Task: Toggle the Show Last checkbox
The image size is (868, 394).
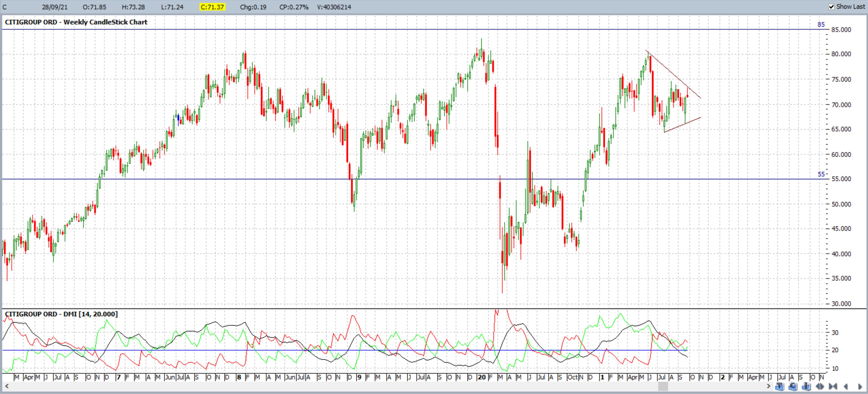Action: 831,7
